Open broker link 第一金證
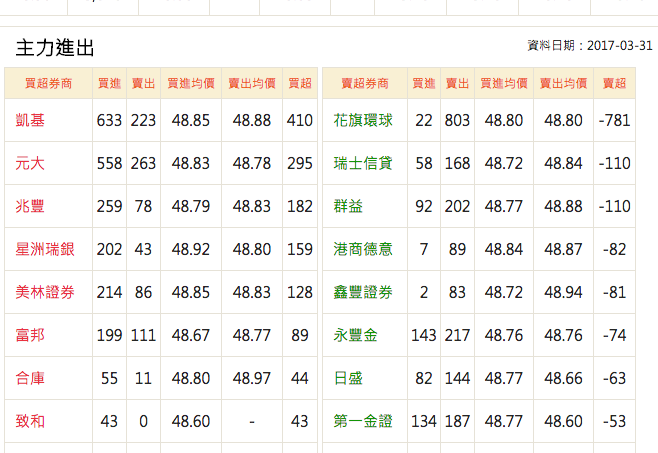 (x=363, y=421)
